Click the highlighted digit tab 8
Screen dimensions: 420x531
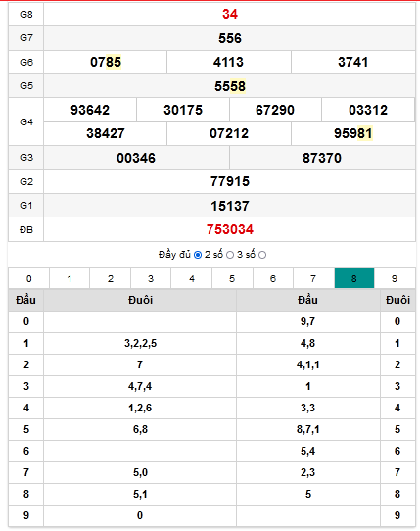point(354,278)
